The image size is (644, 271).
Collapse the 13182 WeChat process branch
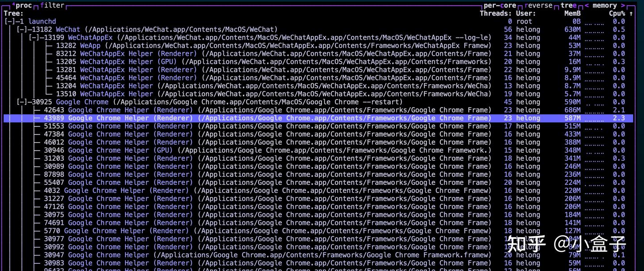click(21, 29)
